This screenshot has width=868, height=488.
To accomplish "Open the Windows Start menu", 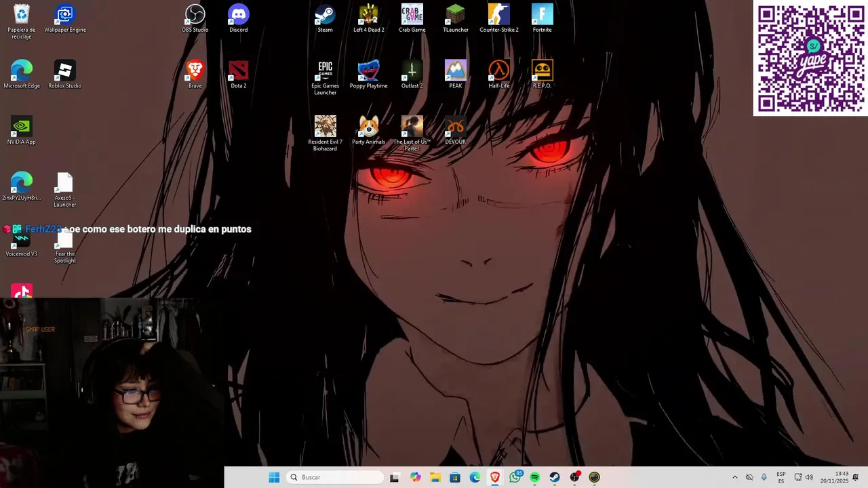I will 274,477.
